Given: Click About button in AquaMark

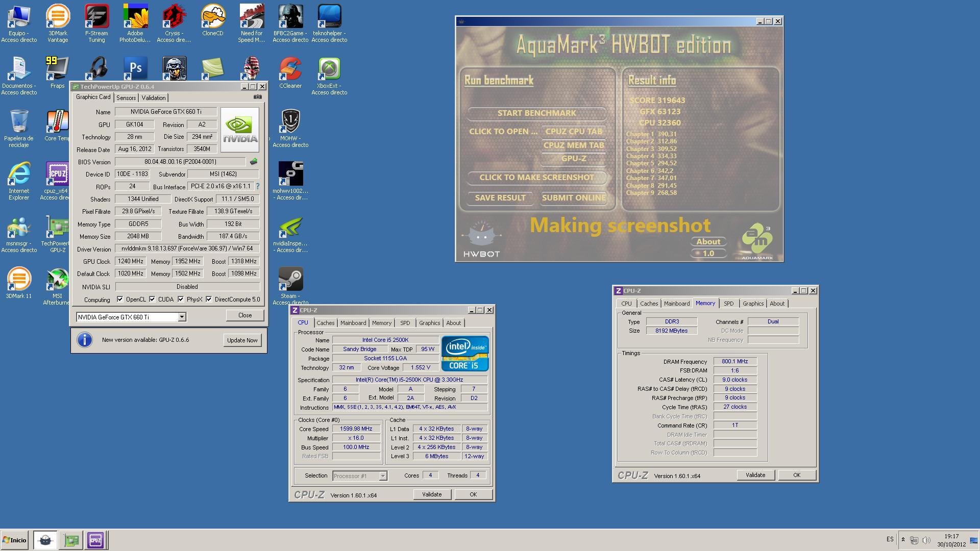Looking at the screenshot, I should [708, 242].
